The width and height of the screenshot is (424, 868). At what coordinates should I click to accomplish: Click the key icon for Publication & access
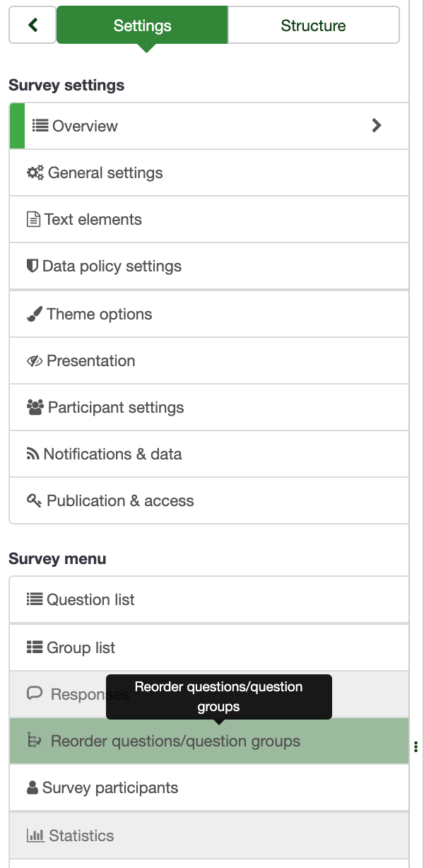click(34, 501)
